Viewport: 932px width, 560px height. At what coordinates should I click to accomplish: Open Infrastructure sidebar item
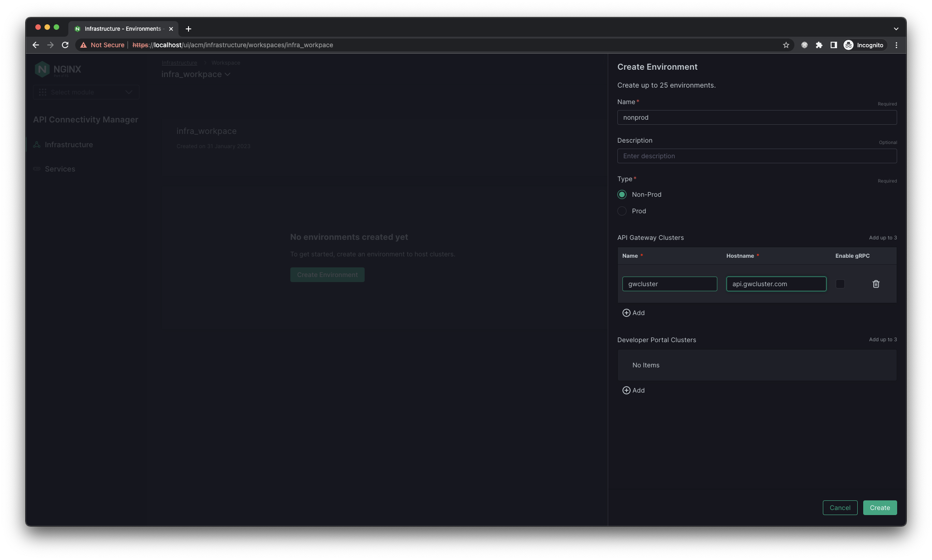tap(69, 144)
